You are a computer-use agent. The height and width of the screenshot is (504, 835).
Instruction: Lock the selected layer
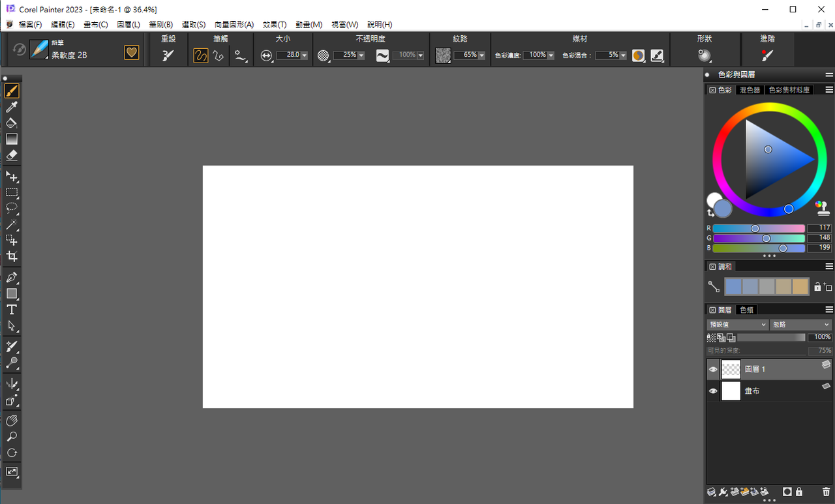pyautogui.click(x=798, y=492)
